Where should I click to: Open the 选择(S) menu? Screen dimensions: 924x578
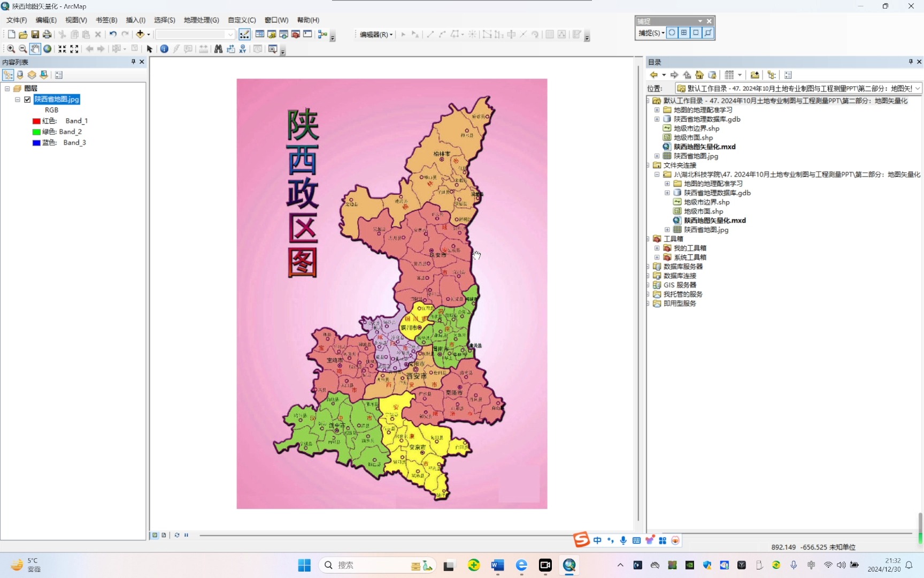click(164, 20)
